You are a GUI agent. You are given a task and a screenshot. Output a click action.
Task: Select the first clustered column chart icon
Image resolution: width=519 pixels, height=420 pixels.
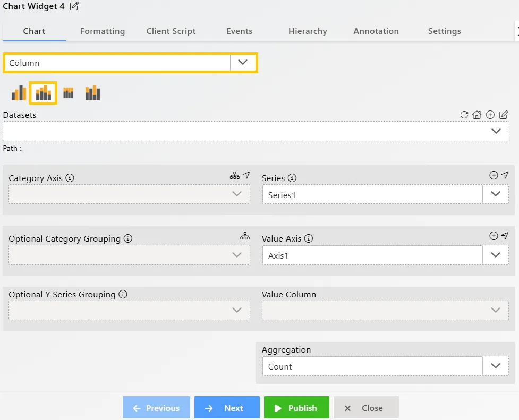coord(19,93)
